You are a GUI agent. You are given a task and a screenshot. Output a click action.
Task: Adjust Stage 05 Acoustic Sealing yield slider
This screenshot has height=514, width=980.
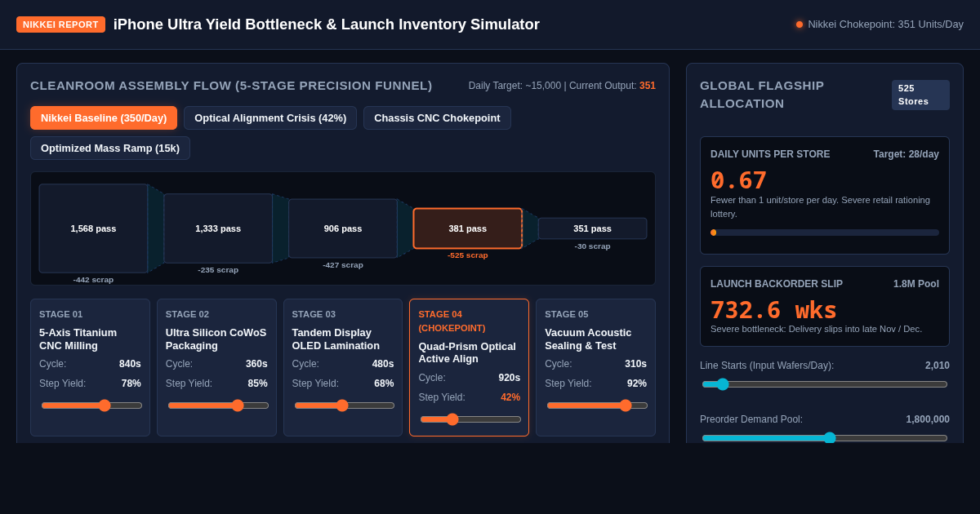coord(597,405)
